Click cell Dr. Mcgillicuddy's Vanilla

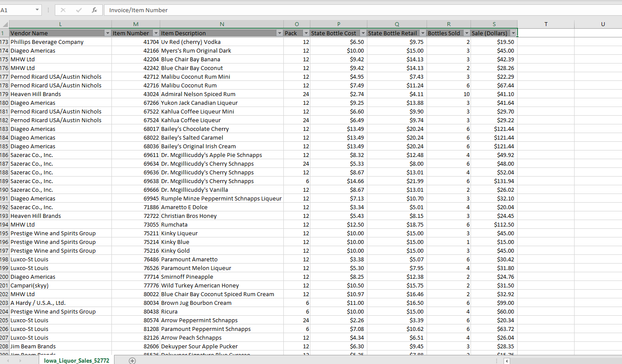tap(222, 190)
